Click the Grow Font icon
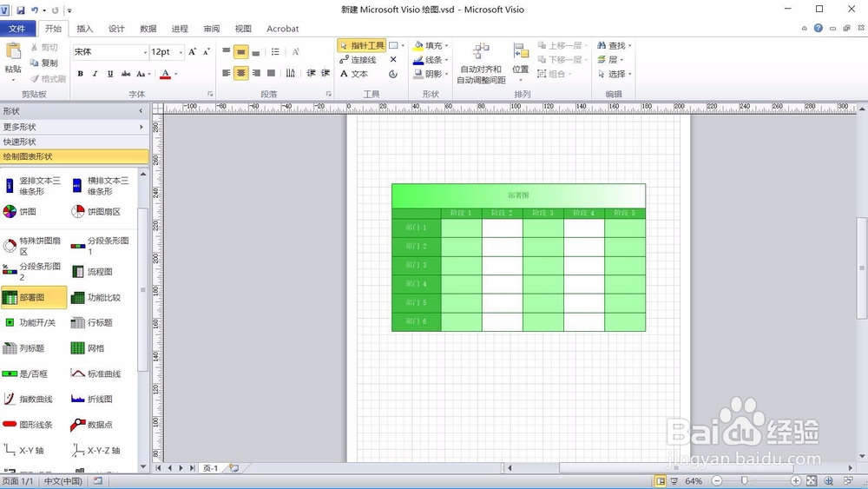 pos(192,52)
